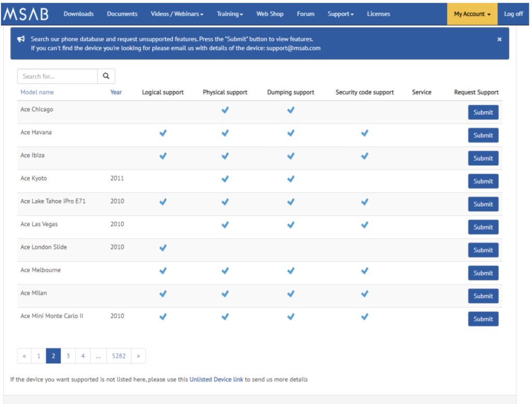Submit request for Ace Milan
Viewport: 532px width, 404px height.
point(483,296)
